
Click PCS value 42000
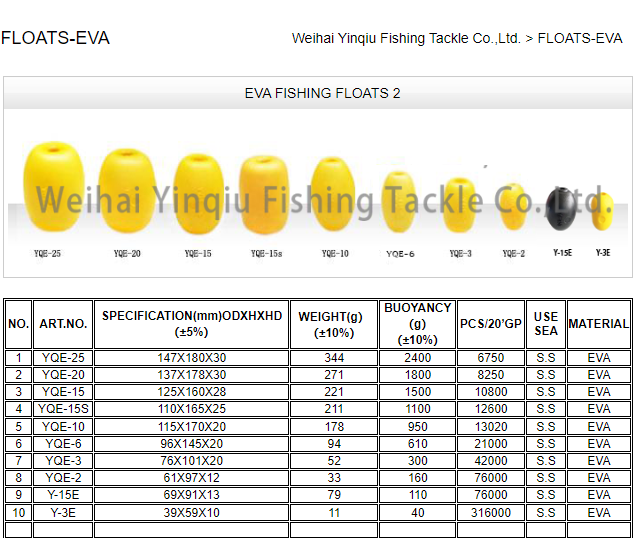pos(491,461)
